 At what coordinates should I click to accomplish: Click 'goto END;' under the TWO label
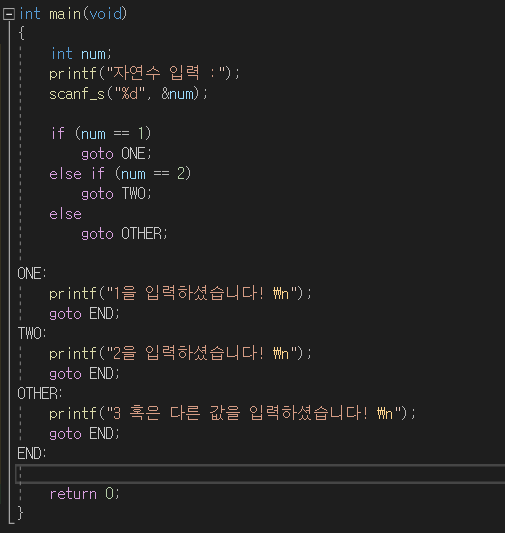pos(84,374)
